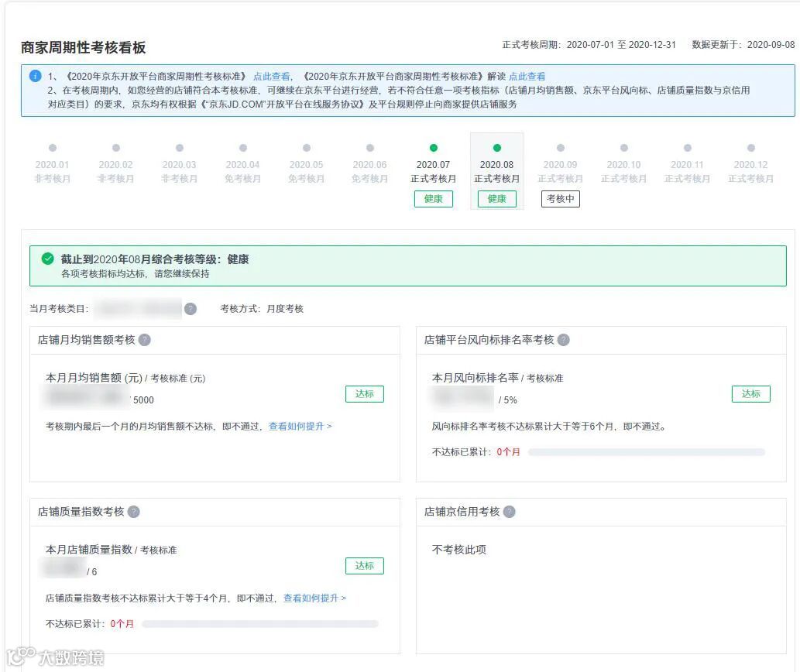Click 质量指数 0个月 red text
800x672 pixels.
point(122,623)
